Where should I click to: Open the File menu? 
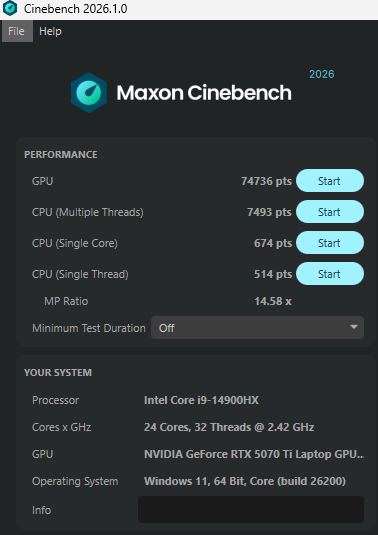coord(17,31)
